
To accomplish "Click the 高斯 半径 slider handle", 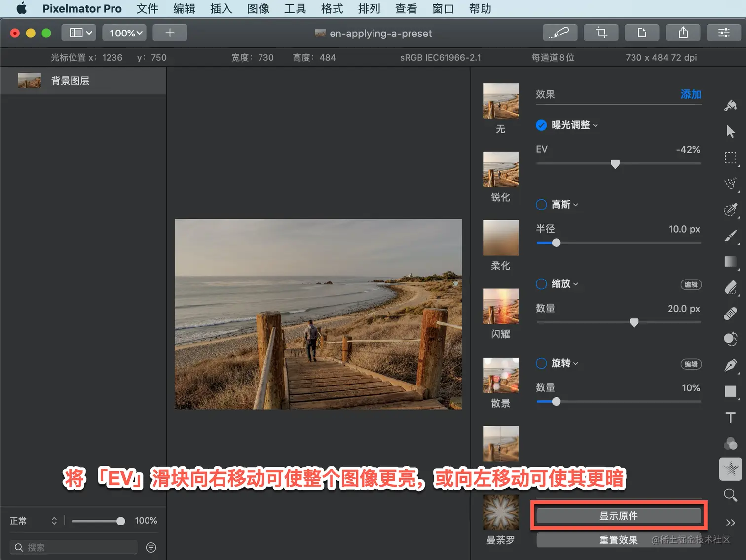I will [x=556, y=243].
